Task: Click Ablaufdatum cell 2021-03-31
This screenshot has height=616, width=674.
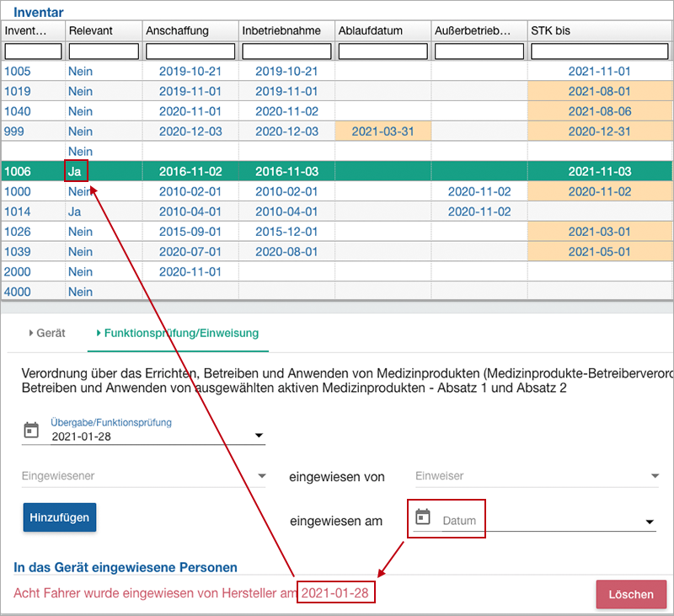Action: point(383,131)
